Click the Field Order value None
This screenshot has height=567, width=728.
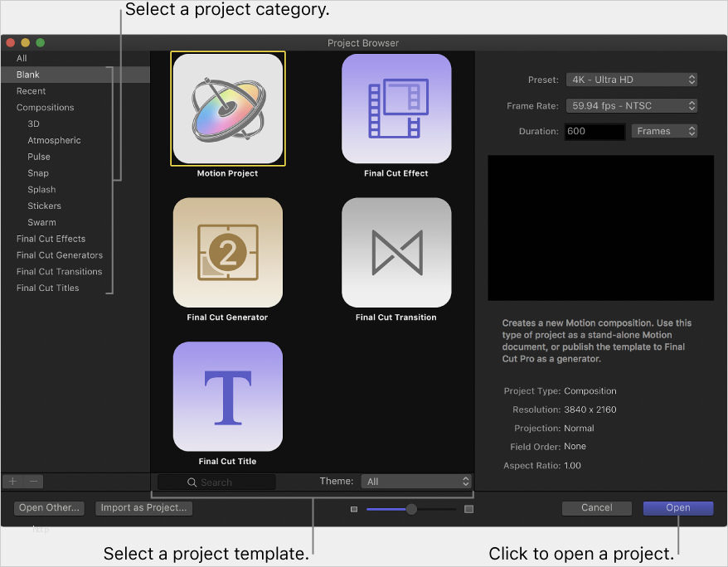pos(575,446)
